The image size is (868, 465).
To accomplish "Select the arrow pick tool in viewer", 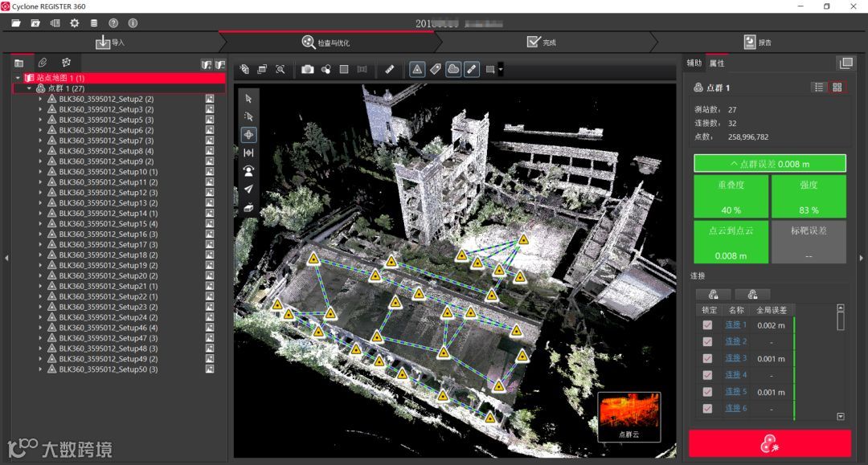I will [248, 99].
